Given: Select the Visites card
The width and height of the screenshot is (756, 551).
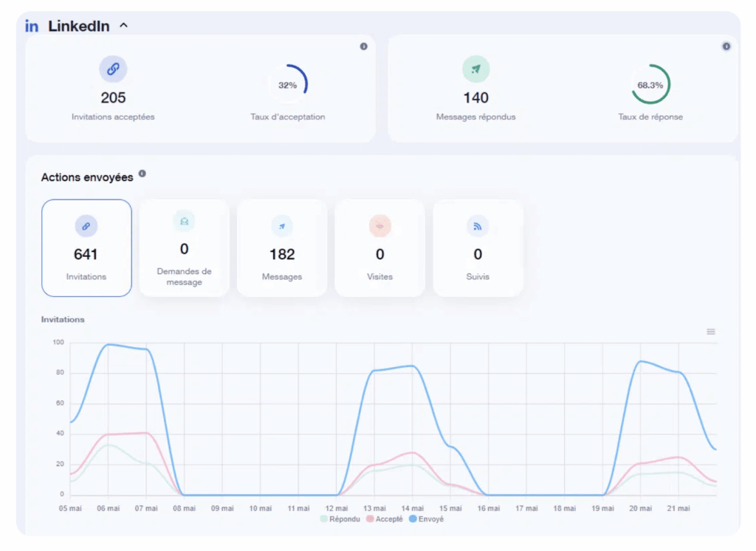Looking at the screenshot, I should tap(379, 248).
